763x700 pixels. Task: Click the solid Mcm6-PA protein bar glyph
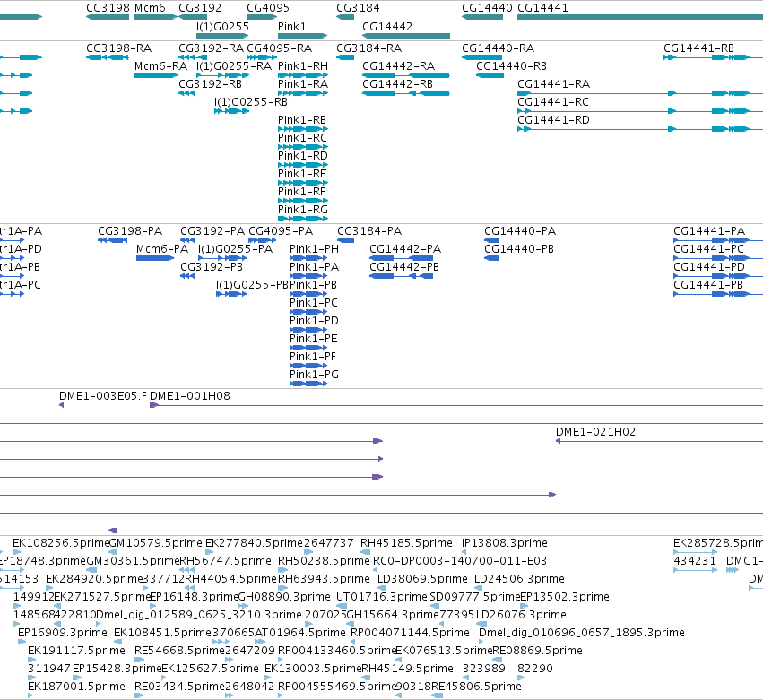155,258
